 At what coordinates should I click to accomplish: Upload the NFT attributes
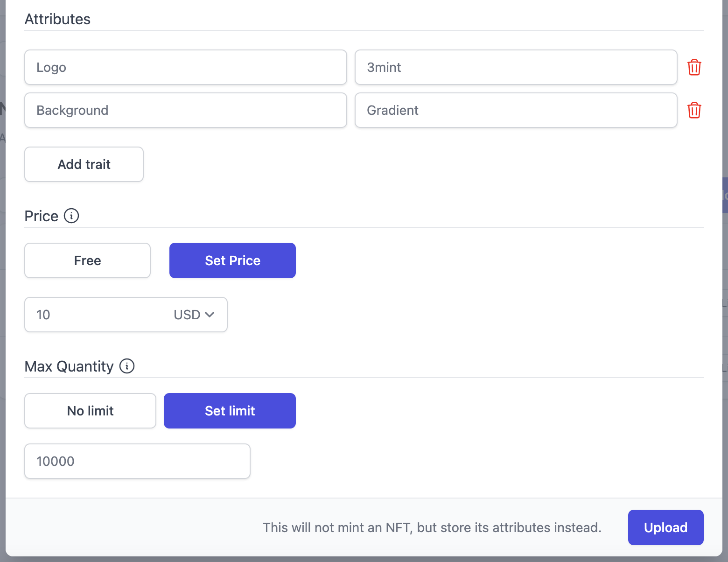(665, 527)
